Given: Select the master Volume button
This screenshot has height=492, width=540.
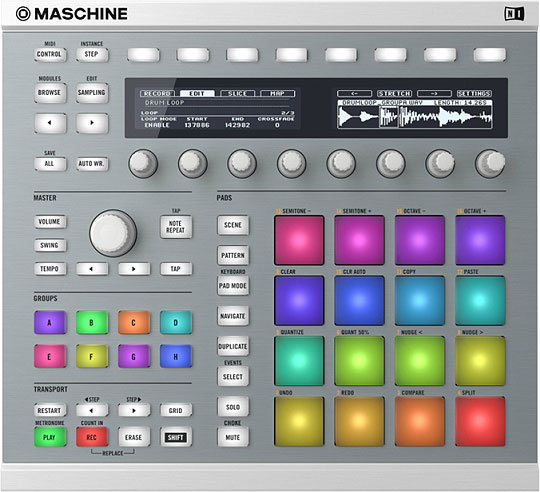Looking at the screenshot, I should tap(50, 222).
